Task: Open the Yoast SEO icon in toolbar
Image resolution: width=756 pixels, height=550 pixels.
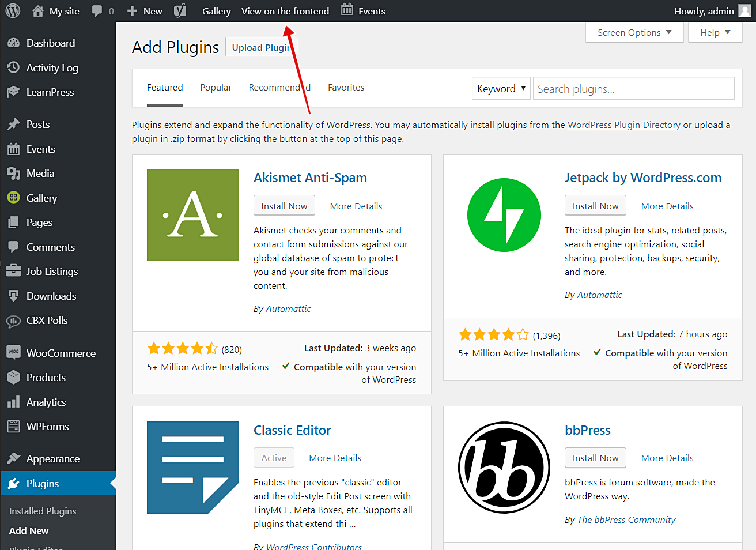Action: [x=180, y=11]
